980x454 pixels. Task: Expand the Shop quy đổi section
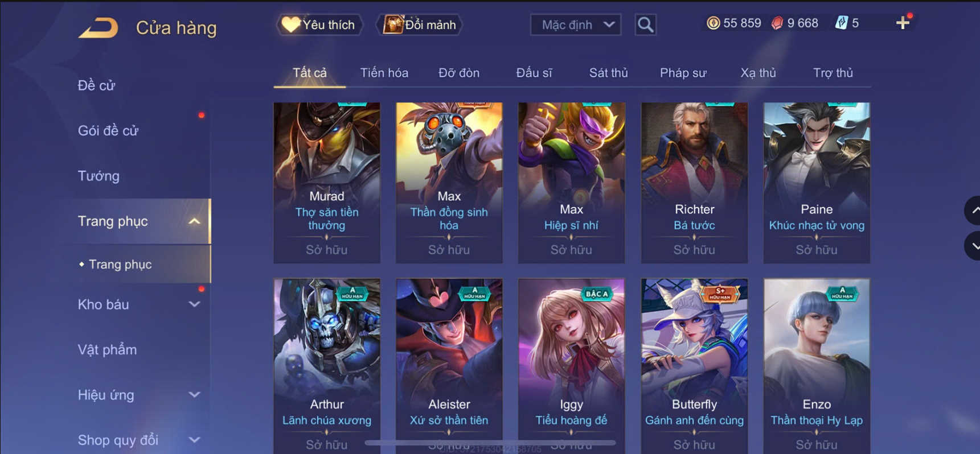(195, 440)
